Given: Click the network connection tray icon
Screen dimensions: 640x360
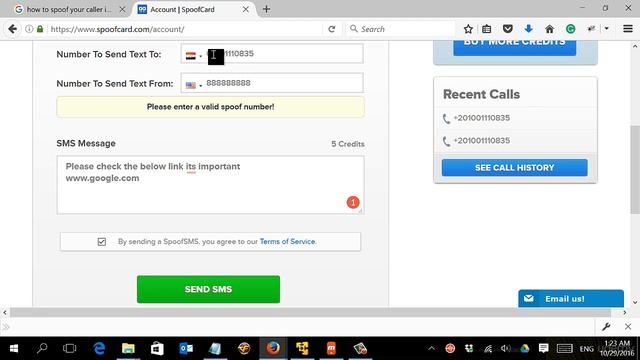Looking at the screenshot, I should (488, 348).
